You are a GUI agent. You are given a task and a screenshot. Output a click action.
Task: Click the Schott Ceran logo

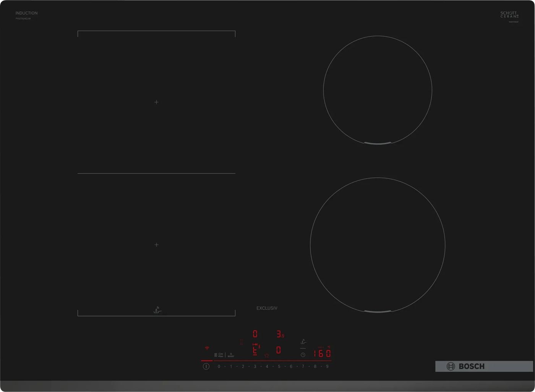click(x=509, y=15)
